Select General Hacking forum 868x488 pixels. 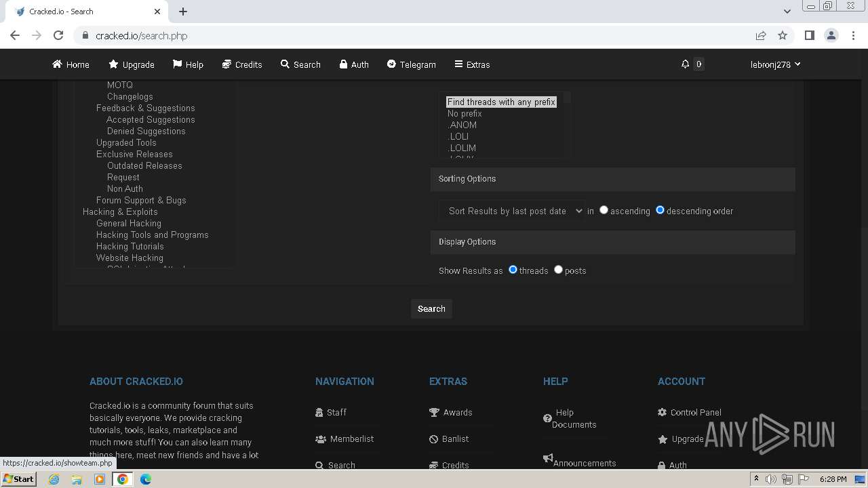(x=129, y=223)
